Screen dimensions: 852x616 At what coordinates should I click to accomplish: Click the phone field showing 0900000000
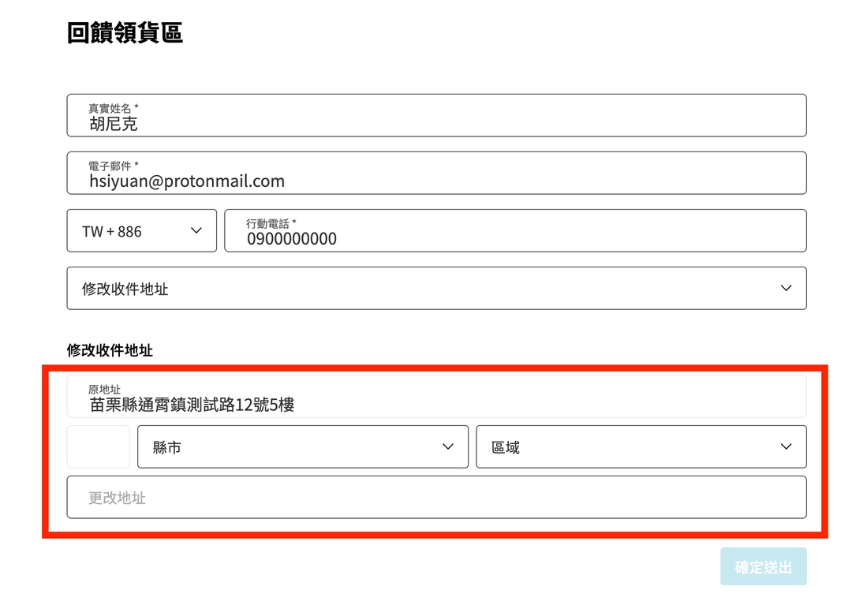(x=515, y=238)
